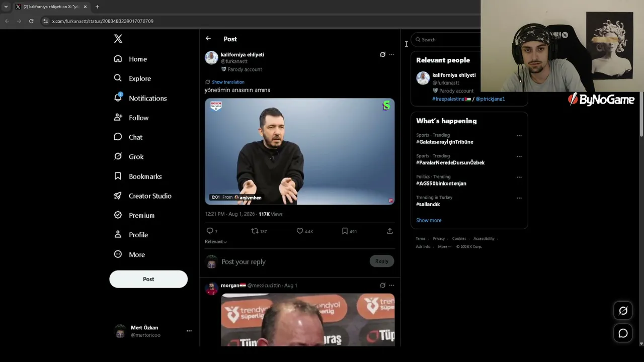The width and height of the screenshot is (644, 362).
Task: Open the Cookies footer link
Action: 459,238
